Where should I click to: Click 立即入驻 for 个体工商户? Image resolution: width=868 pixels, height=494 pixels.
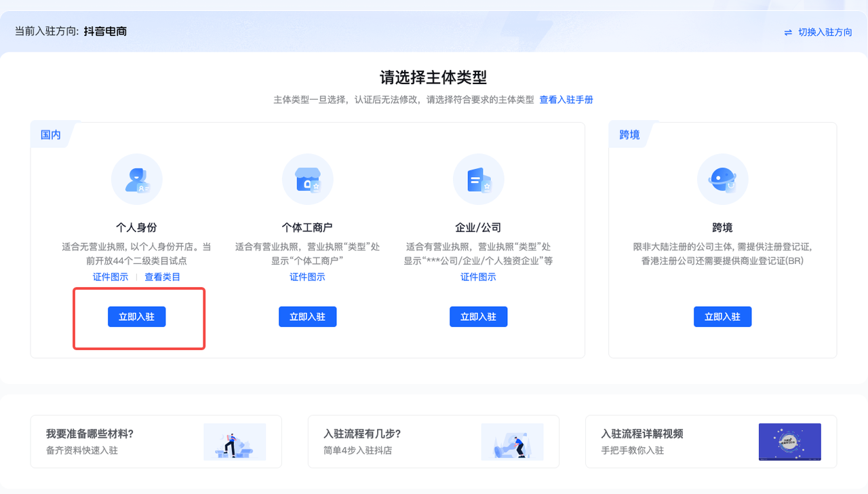(308, 317)
